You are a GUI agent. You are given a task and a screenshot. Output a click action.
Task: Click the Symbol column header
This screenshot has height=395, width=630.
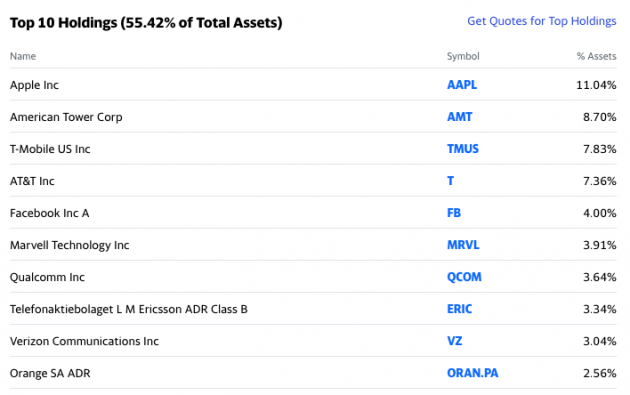463,56
